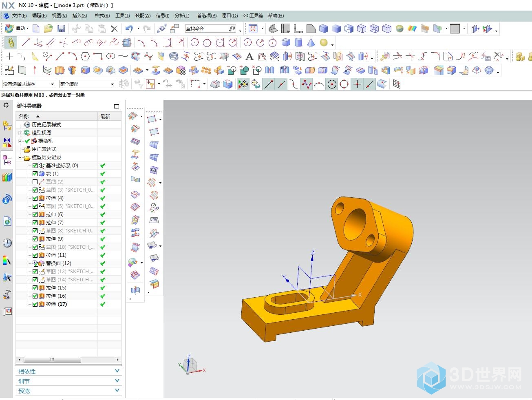Open the Reuse Library books sidebar tab

coord(7,177)
